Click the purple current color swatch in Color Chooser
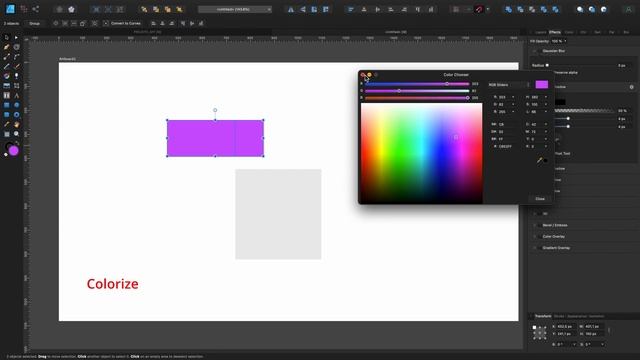The height and width of the screenshot is (360, 640). pyautogui.click(x=542, y=84)
